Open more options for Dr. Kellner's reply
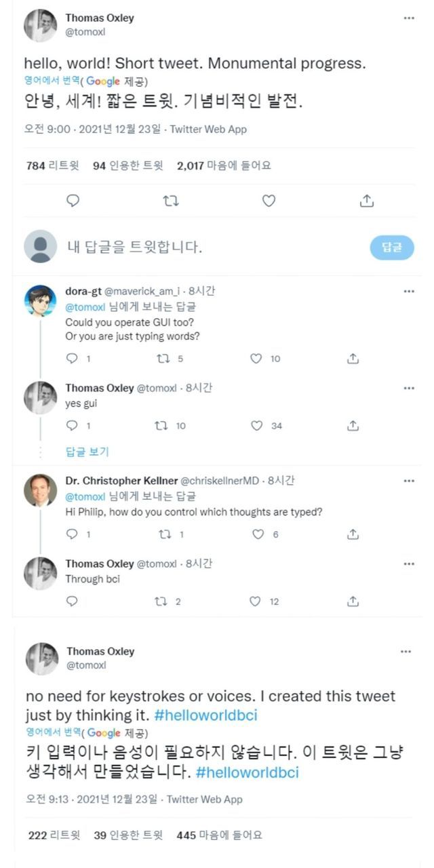This screenshot has height=868, width=434. [x=408, y=481]
